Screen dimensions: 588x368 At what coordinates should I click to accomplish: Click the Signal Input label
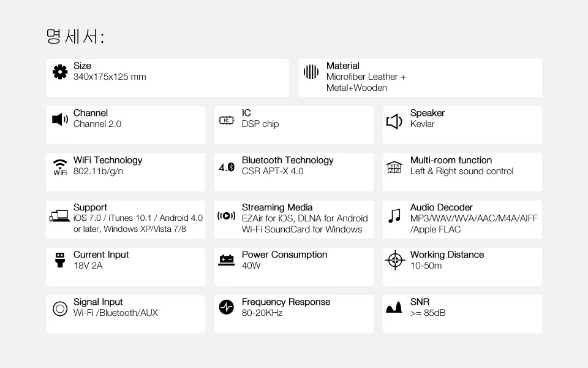point(98,302)
